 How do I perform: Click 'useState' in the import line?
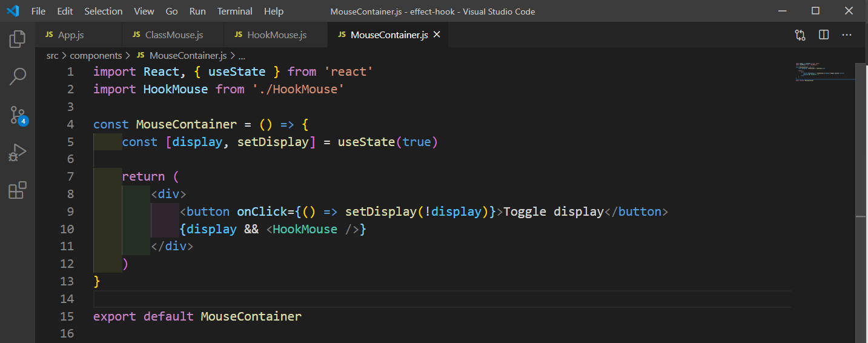237,72
